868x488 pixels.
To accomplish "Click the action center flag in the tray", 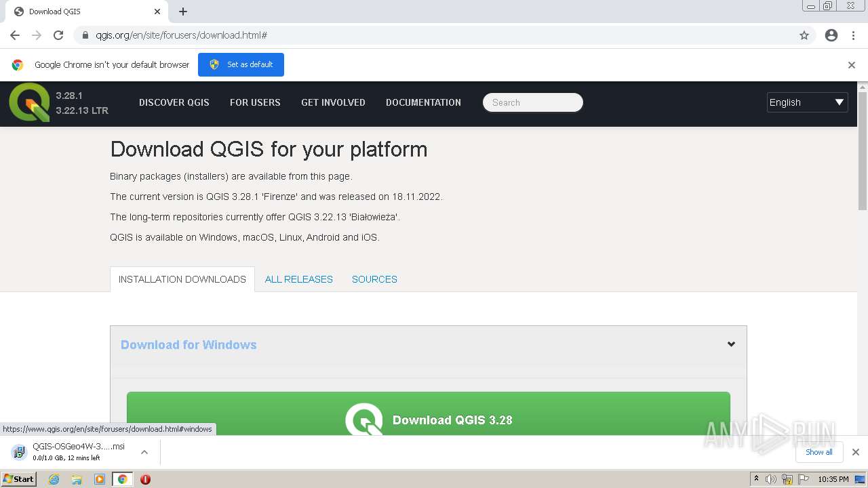I will tap(804, 479).
